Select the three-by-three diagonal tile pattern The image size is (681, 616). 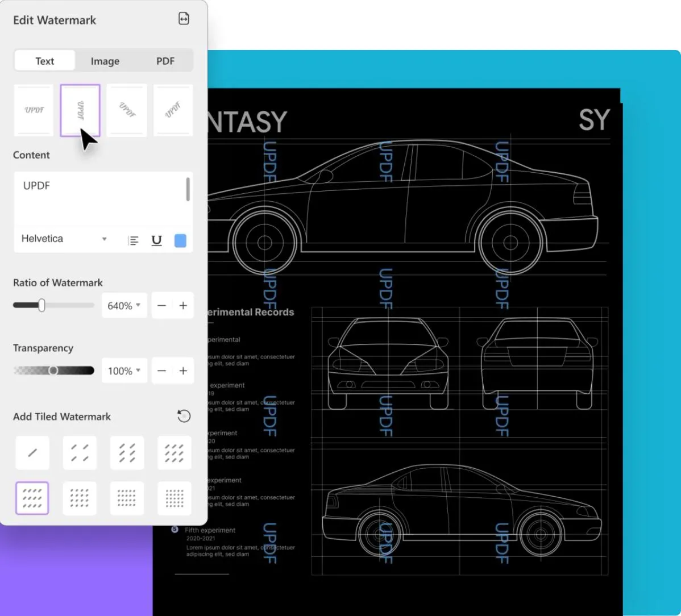coord(174,453)
